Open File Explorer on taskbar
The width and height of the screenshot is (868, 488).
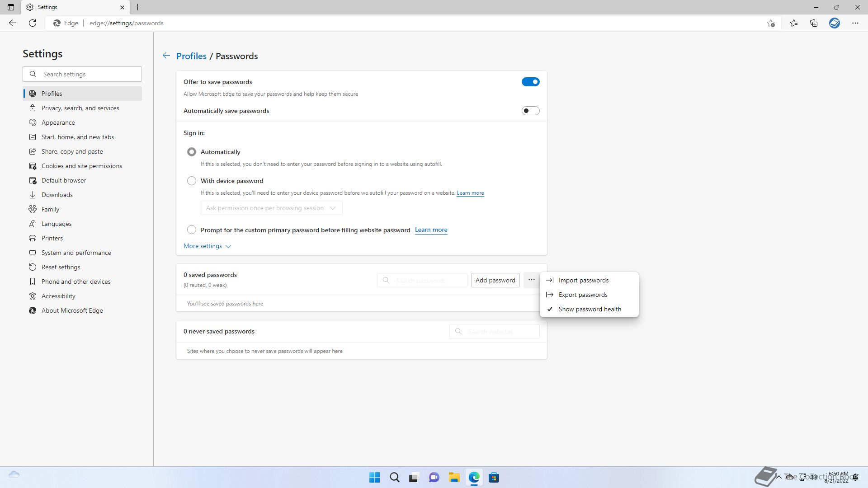click(x=454, y=478)
